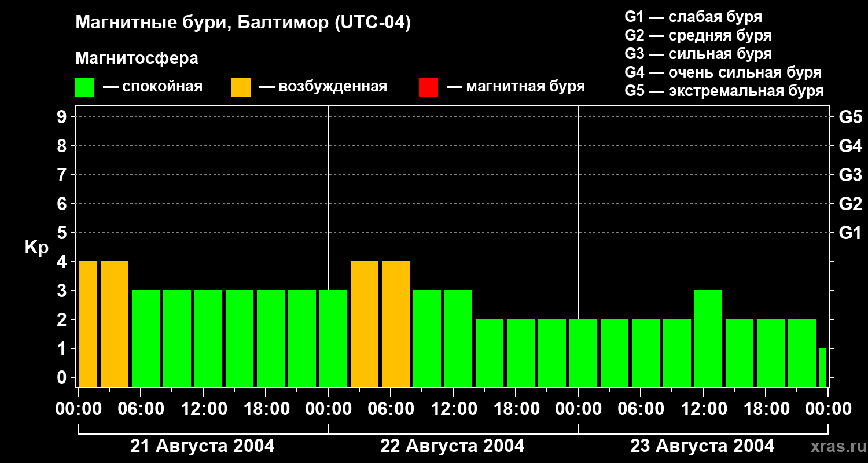Click the 'G4' label on the right axis
Image resolution: width=868 pixels, height=463 pixels.
coord(850,146)
